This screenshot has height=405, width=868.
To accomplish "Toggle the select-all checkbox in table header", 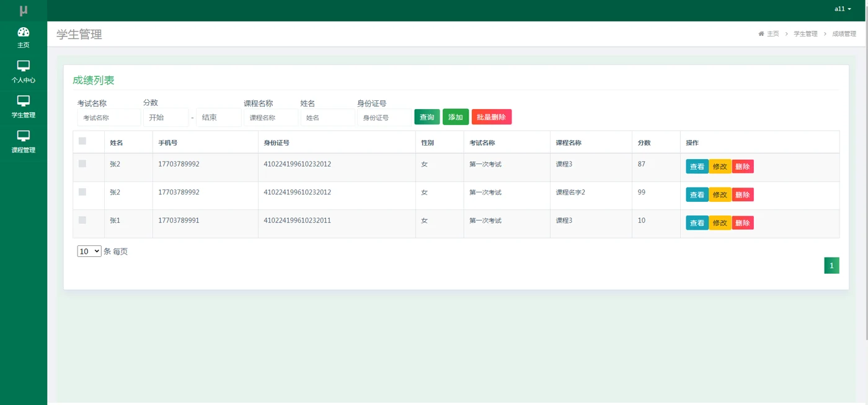I will [82, 141].
